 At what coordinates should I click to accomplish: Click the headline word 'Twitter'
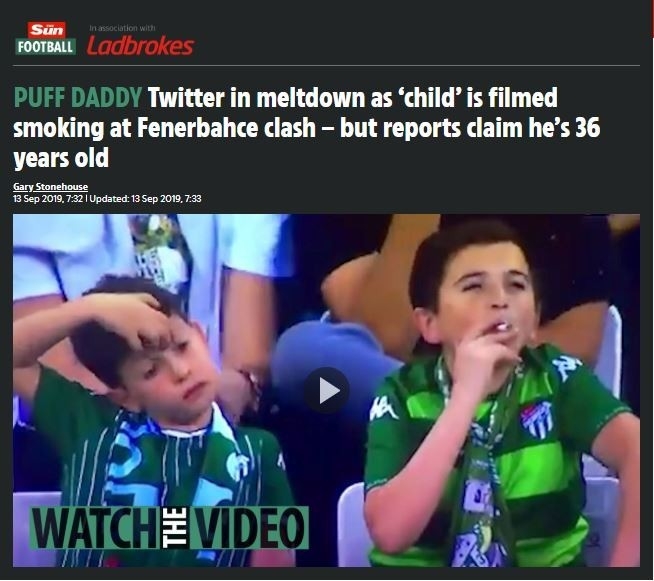pyautogui.click(x=186, y=97)
